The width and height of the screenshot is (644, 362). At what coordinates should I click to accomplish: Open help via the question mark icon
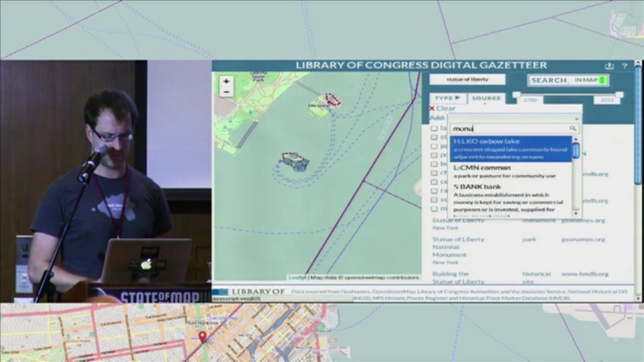(x=624, y=66)
